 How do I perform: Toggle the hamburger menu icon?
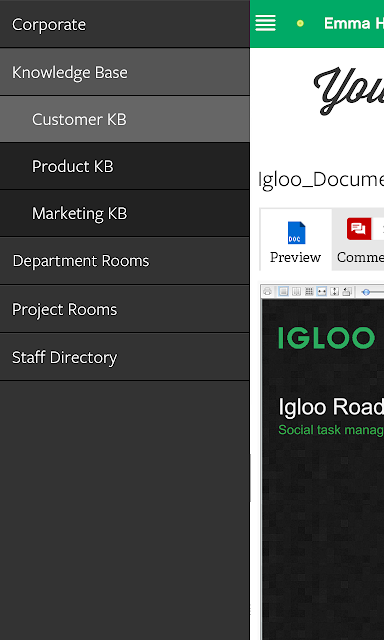265,23
